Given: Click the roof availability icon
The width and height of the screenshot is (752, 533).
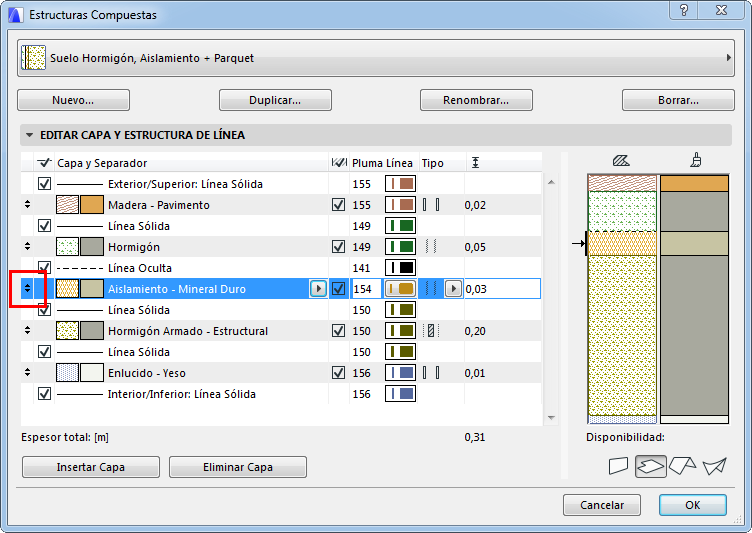Looking at the screenshot, I should pyautogui.click(x=682, y=465).
